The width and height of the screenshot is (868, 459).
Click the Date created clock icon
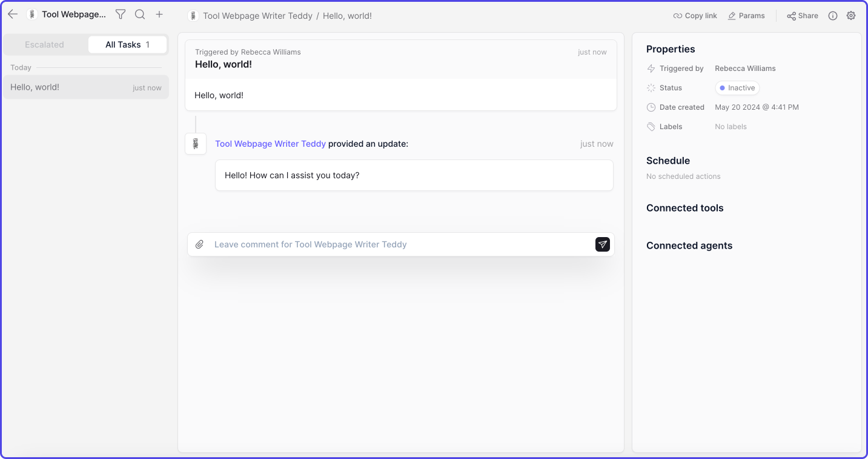pos(651,107)
